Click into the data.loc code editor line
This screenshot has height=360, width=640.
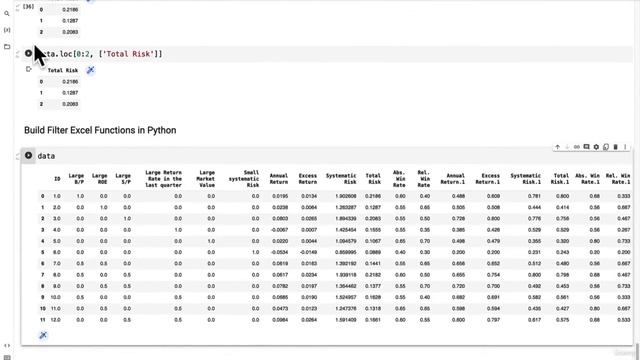[327, 54]
